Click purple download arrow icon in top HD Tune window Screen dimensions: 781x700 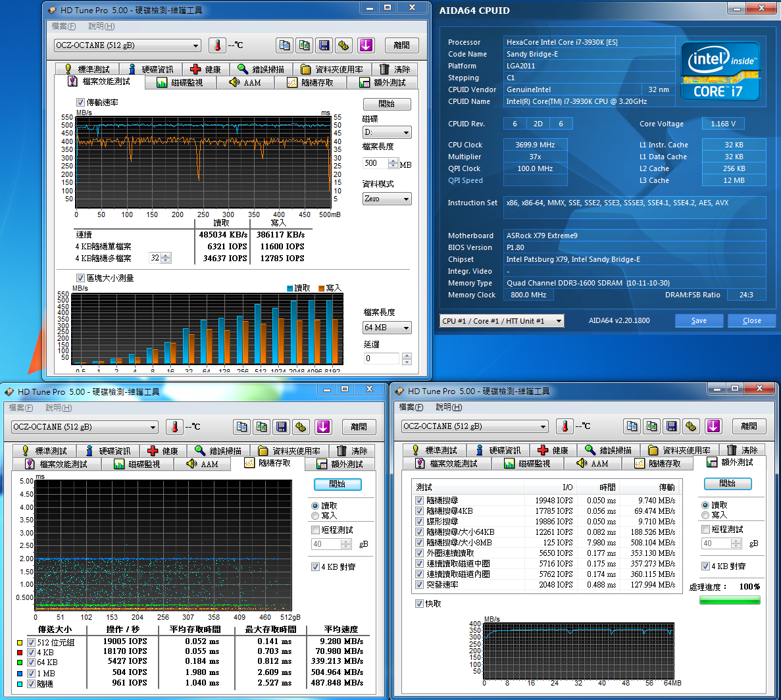(366, 45)
